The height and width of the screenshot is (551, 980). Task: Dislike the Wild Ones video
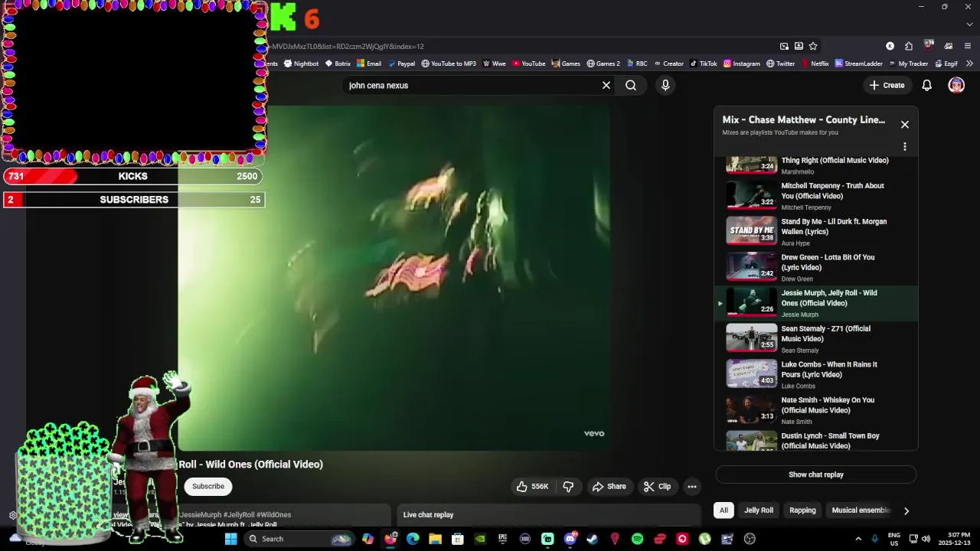(x=568, y=487)
